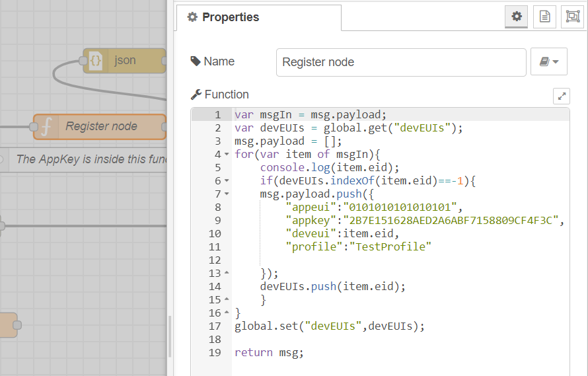Click the wrench icon beside the Function label
The width and height of the screenshot is (588, 376).
point(196,94)
